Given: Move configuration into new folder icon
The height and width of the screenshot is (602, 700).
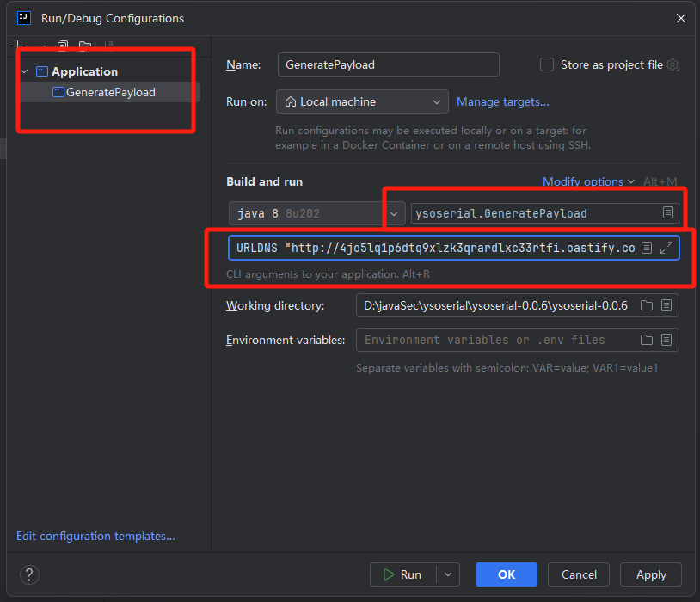Looking at the screenshot, I should point(85,45).
